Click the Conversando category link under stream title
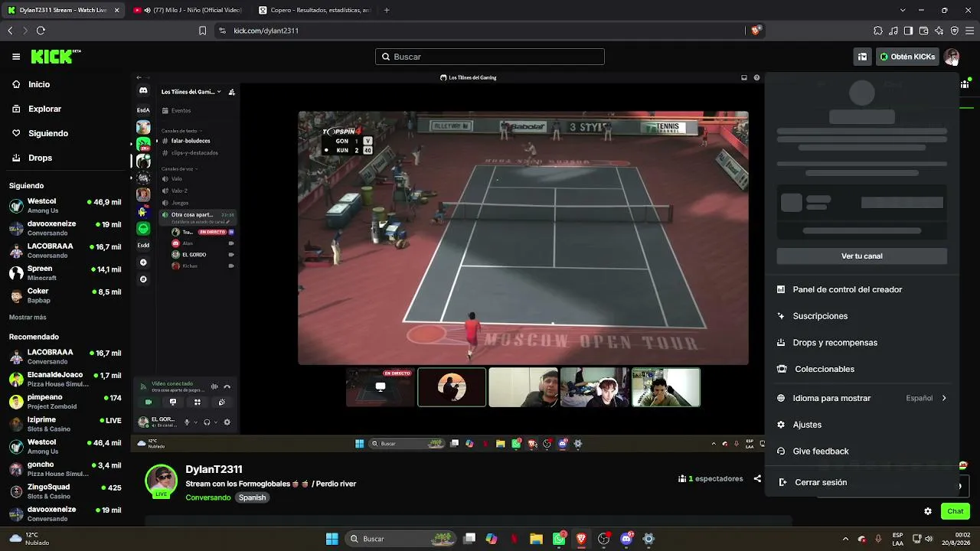980x551 pixels. click(x=208, y=497)
